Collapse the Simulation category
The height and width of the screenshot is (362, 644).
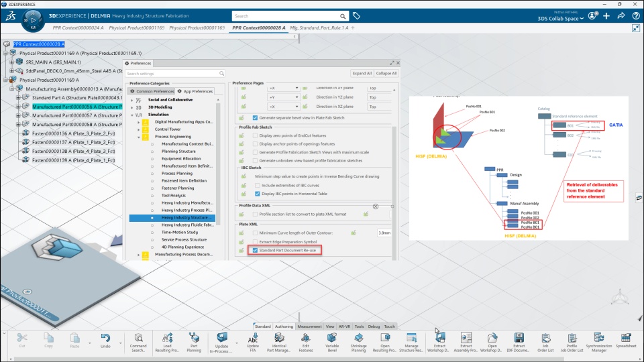click(x=132, y=115)
